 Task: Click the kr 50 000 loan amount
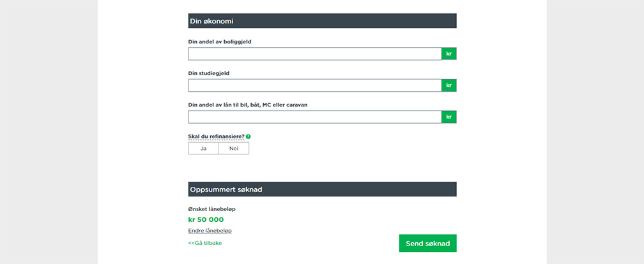point(206,220)
